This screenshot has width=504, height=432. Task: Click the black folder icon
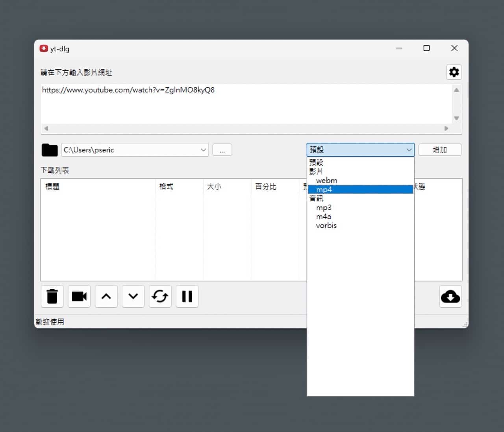click(x=50, y=150)
